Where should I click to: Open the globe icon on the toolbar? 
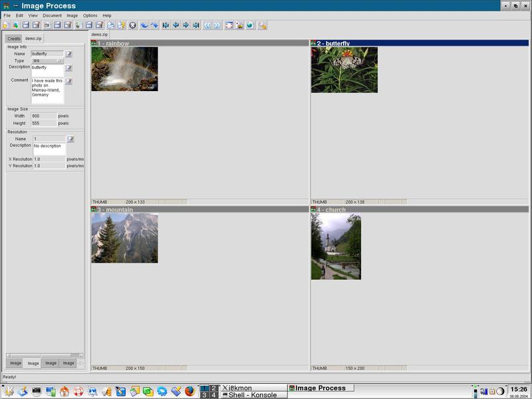[x=249, y=25]
